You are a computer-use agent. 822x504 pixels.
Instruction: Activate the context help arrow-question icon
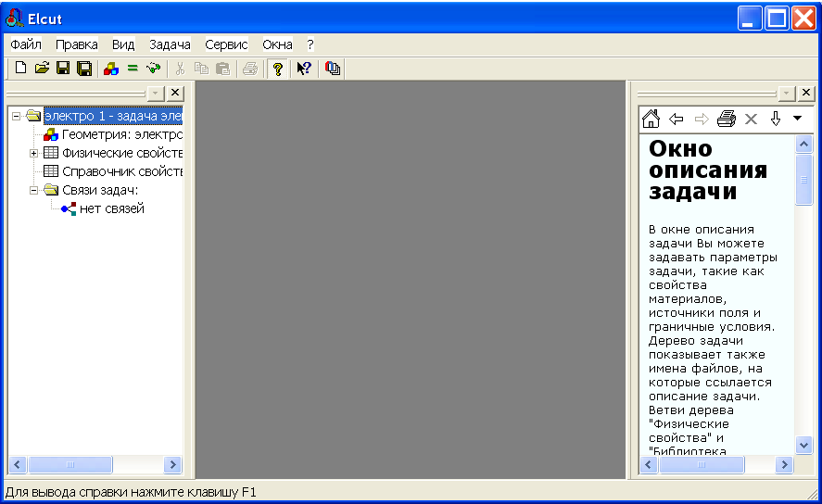click(304, 69)
